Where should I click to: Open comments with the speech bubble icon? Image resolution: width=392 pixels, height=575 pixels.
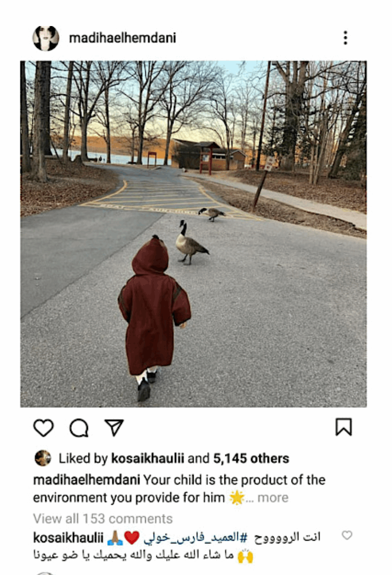pyautogui.click(x=79, y=428)
